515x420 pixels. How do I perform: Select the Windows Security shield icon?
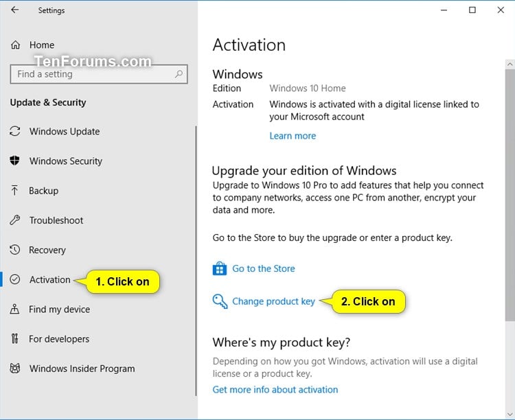coord(15,161)
